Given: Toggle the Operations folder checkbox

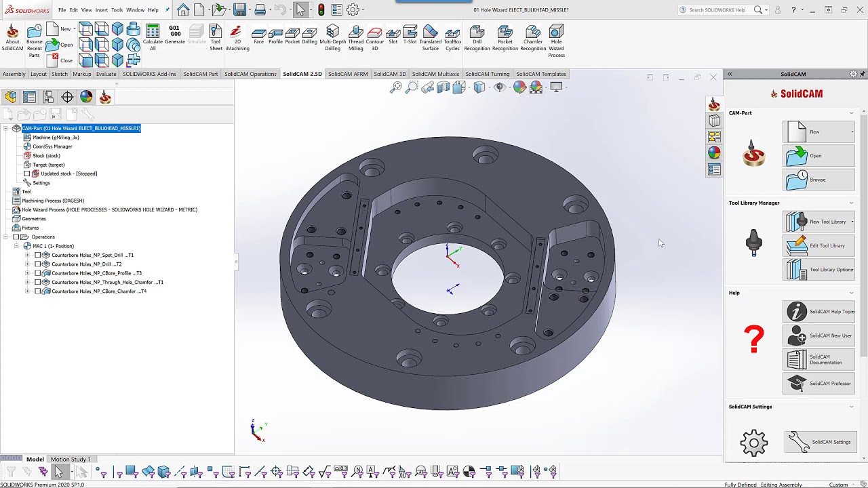Looking at the screenshot, I should pos(16,237).
